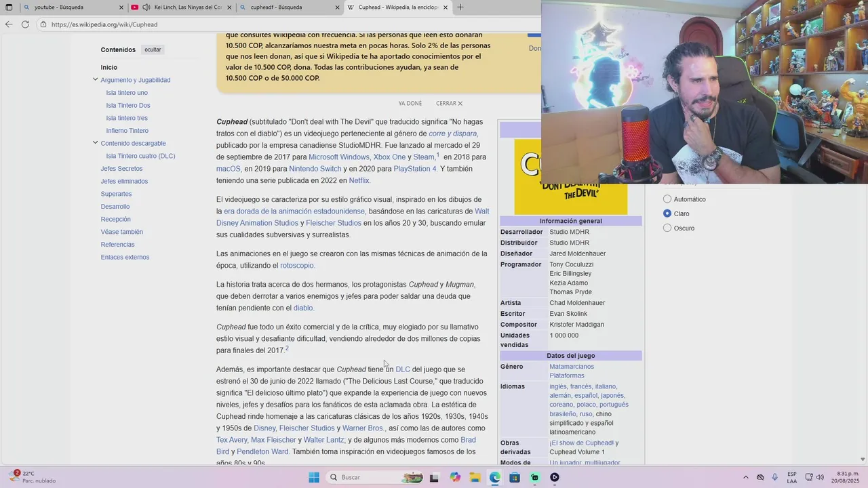Viewport: 868px width, 488px height.
Task: Open the Matamarcianos genre link
Action: coord(572,367)
